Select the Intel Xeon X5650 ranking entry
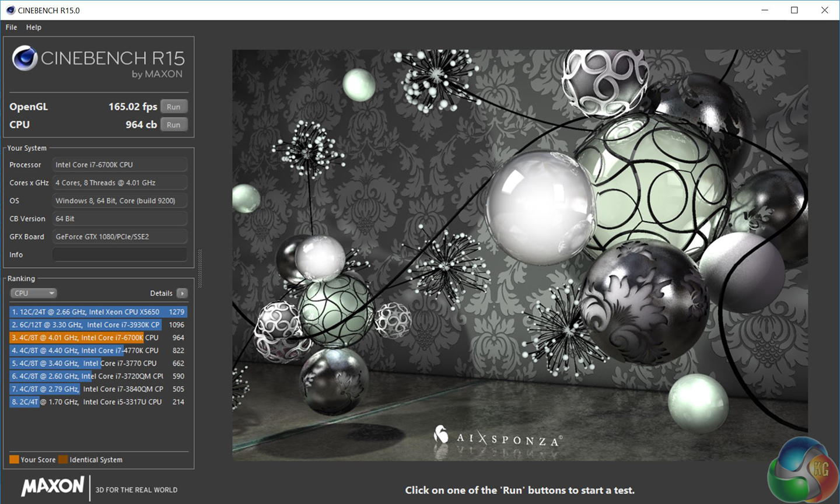840x504 pixels. coord(98,312)
